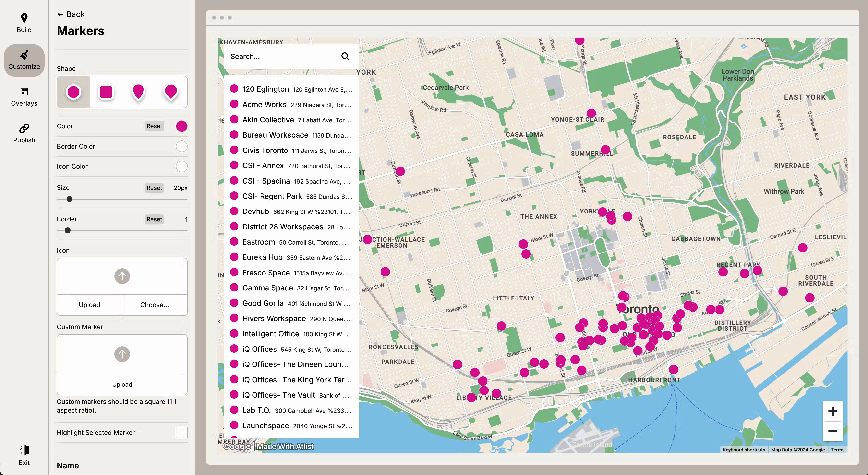Open the Made With Atlist link
This screenshot has height=475, width=868.
click(285, 446)
